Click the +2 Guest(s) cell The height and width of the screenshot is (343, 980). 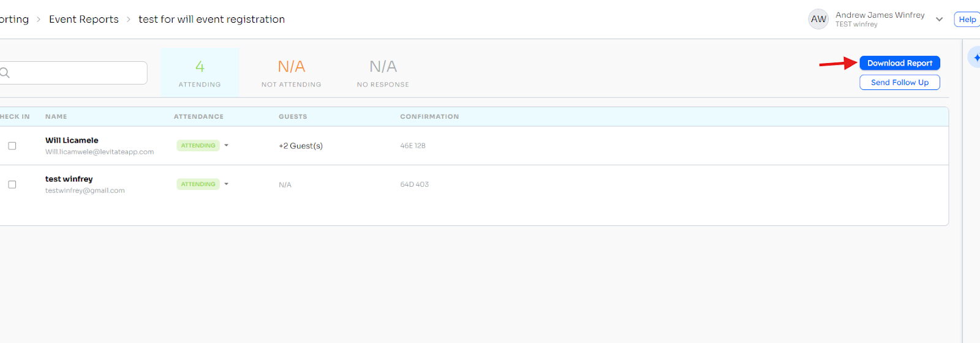pyautogui.click(x=301, y=146)
